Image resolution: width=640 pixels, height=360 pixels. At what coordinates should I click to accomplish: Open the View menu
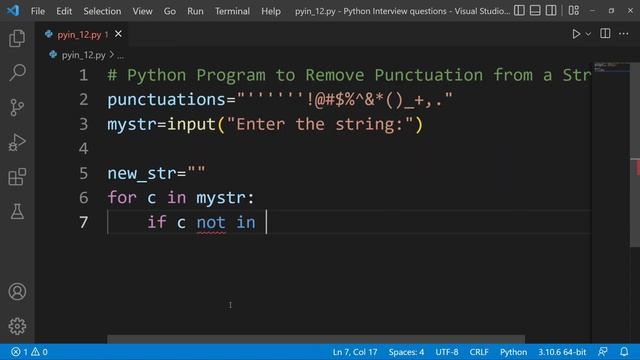pos(142,11)
